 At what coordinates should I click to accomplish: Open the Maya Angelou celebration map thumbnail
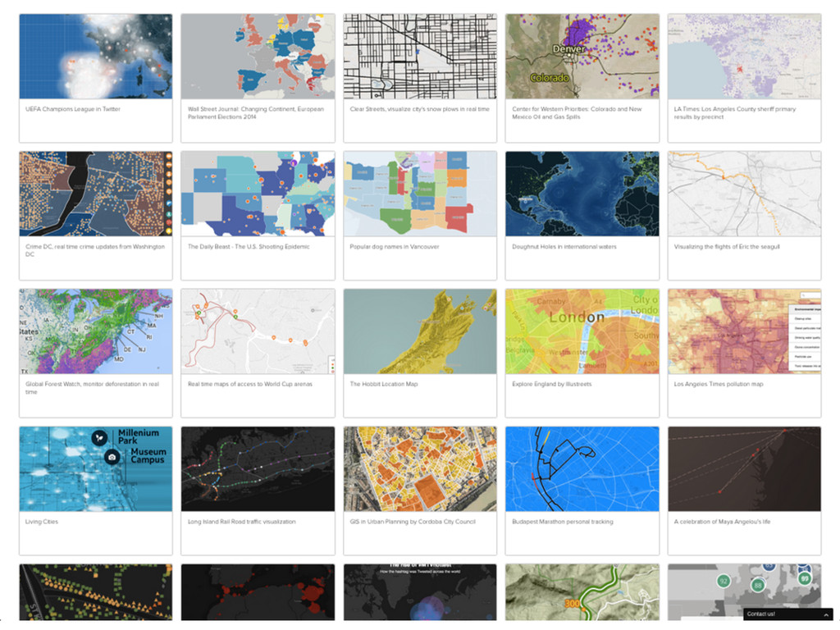pos(744,468)
